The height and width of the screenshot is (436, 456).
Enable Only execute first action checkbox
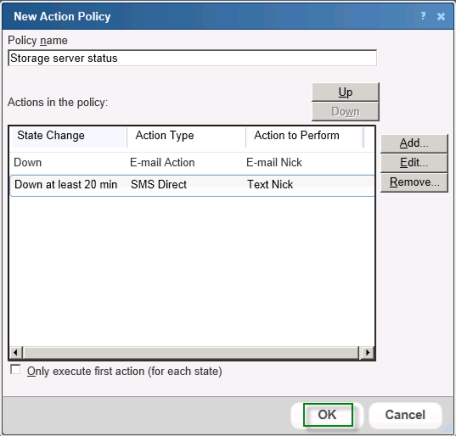pyautogui.click(x=15, y=370)
